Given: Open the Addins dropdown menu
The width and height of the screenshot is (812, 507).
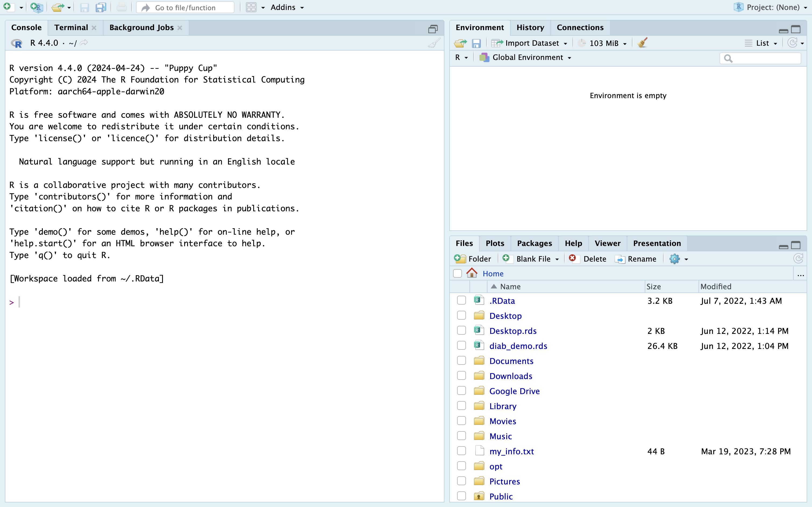Looking at the screenshot, I should click(287, 7).
